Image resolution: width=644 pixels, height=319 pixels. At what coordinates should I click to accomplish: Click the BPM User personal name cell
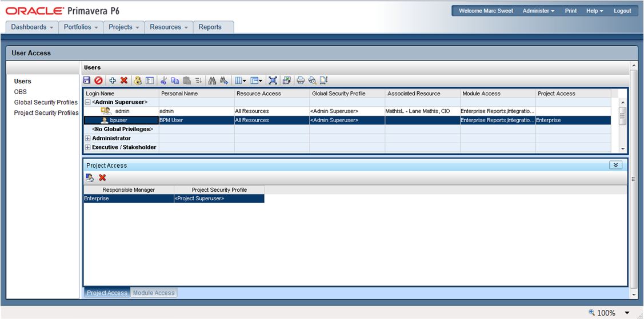click(x=197, y=120)
